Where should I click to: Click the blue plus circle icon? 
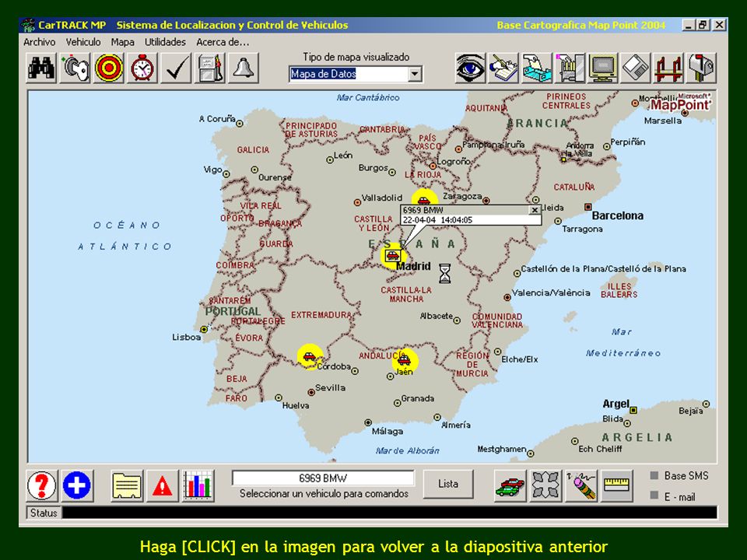point(77,485)
